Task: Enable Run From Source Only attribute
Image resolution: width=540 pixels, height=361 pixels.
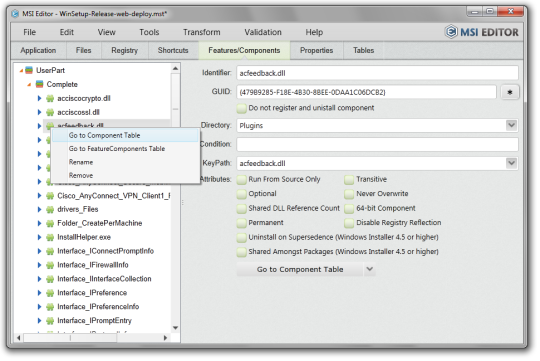Action: coord(242,180)
